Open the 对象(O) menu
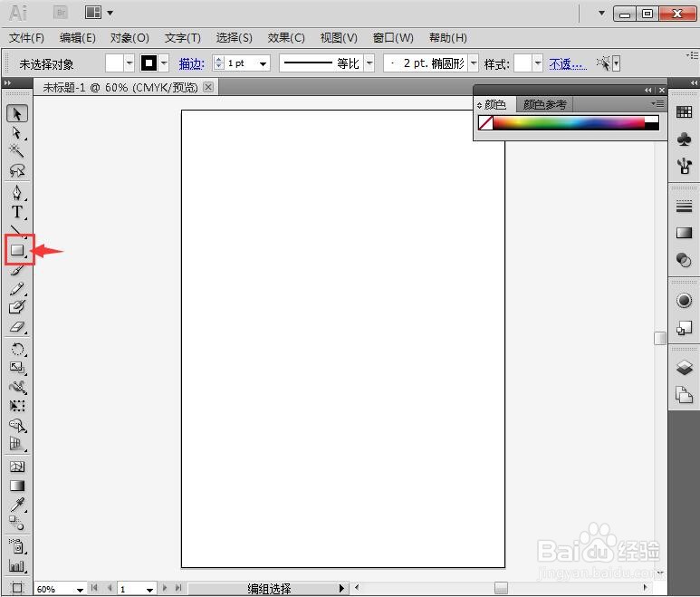Viewport: 700px width, 597px height. (x=129, y=38)
